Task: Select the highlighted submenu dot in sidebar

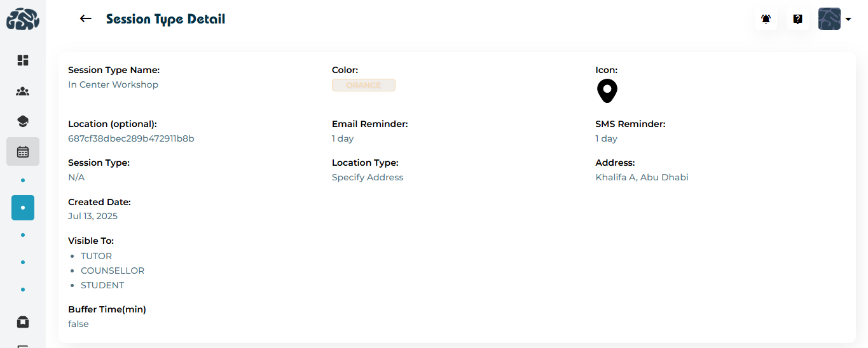Action: pyautogui.click(x=23, y=208)
